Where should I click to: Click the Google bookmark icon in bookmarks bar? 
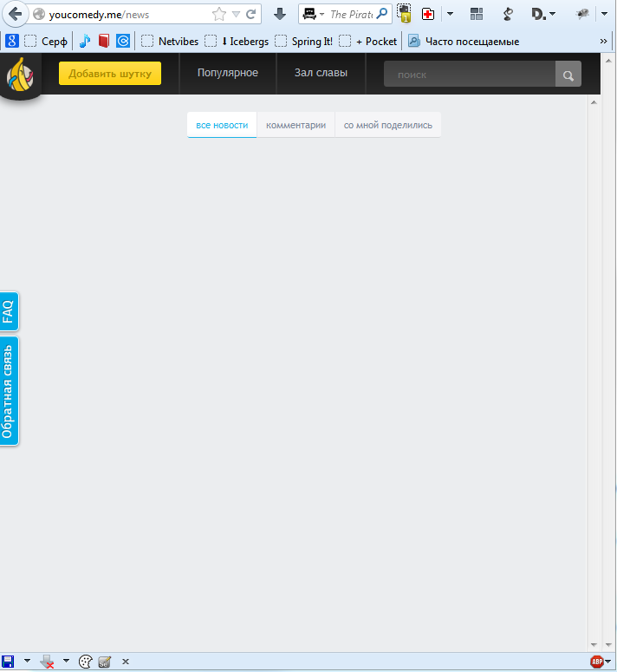(x=11, y=41)
